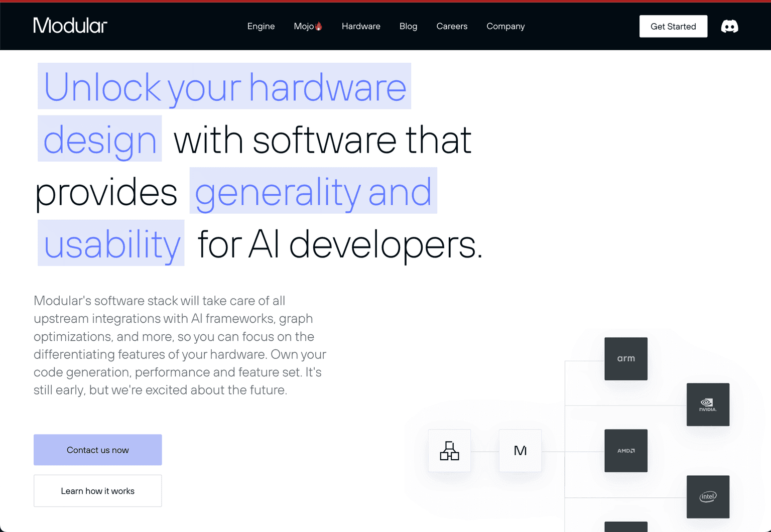Click the highlighted "generality and" headline text
This screenshot has height=532, width=771.
point(313,191)
